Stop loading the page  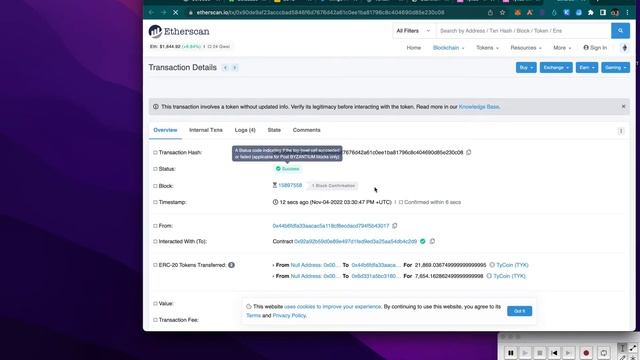[176, 13]
